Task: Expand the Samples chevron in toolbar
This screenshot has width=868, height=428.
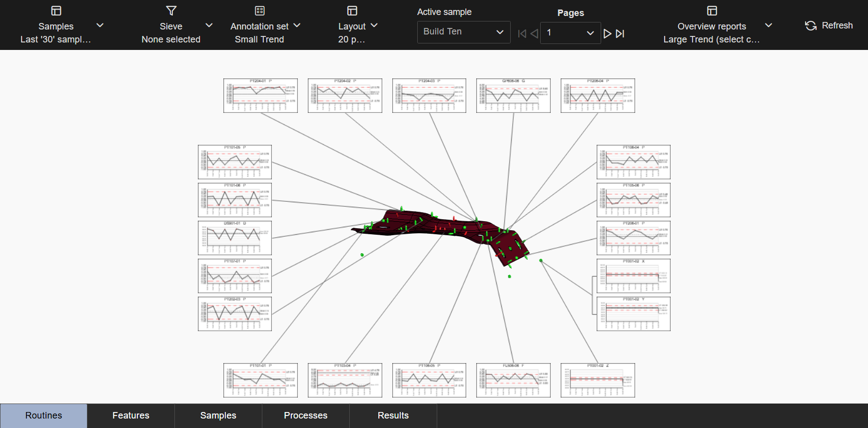Action: tap(100, 25)
